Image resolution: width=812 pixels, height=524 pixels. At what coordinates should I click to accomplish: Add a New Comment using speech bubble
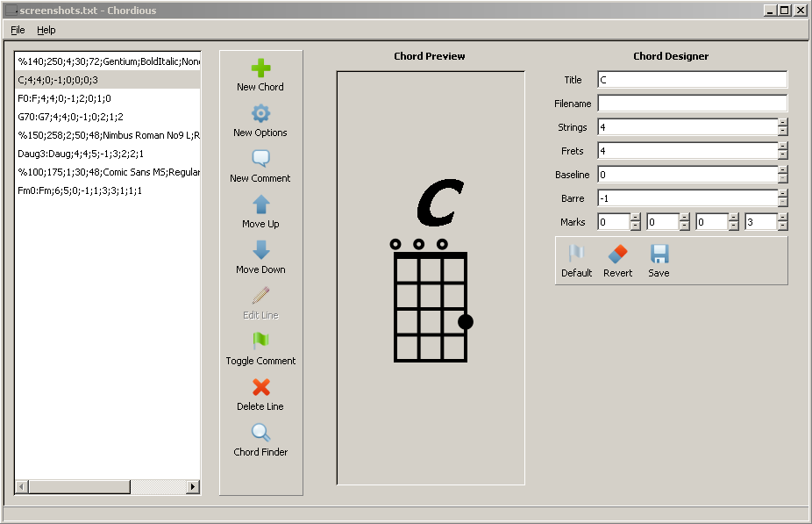pos(260,160)
